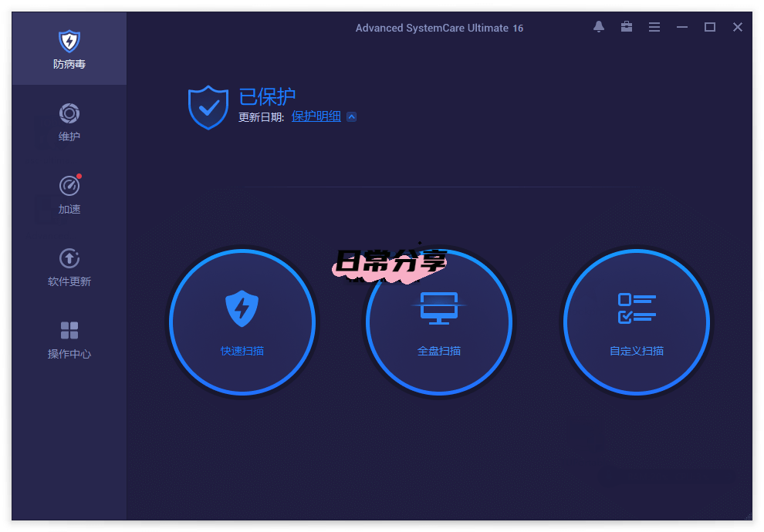The height and width of the screenshot is (532, 764).
Task: Minimize the Advanced SystemCare window
Action: tap(682, 27)
